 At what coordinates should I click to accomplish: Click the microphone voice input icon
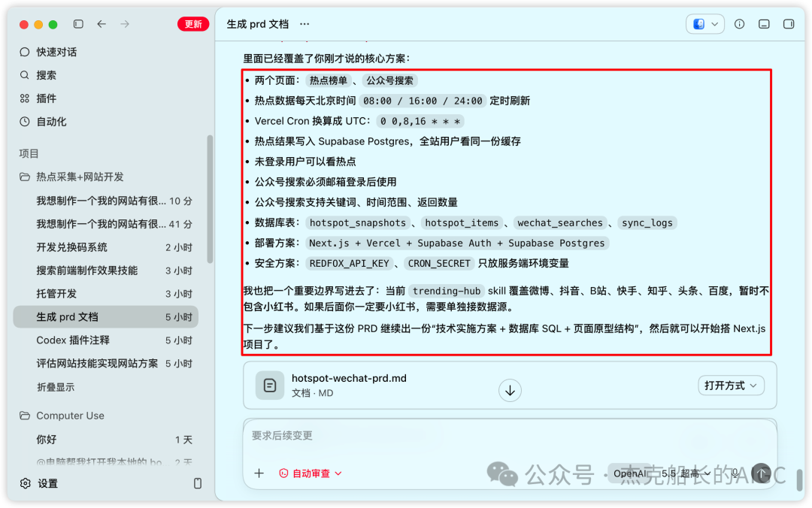(x=735, y=473)
